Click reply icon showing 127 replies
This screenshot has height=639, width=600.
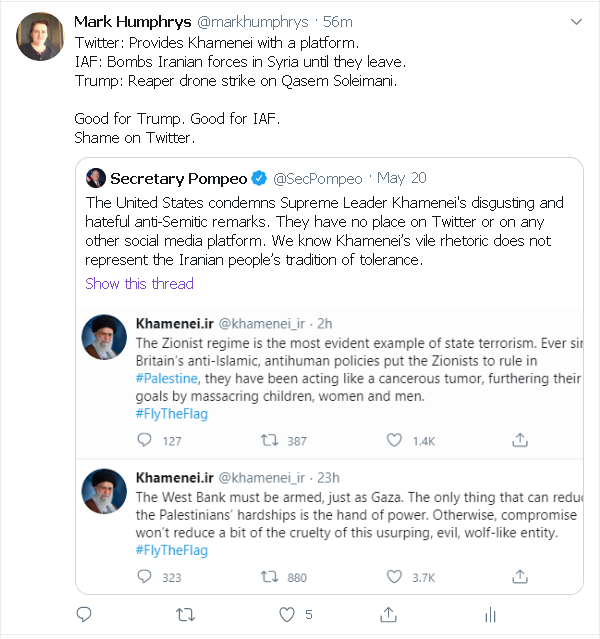(x=144, y=439)
